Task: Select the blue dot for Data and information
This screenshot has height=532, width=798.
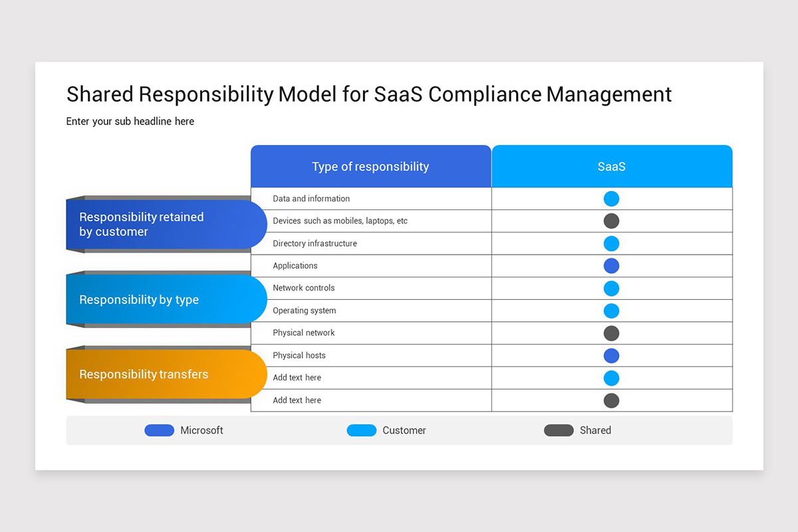Action: click(x=611, y=198)
